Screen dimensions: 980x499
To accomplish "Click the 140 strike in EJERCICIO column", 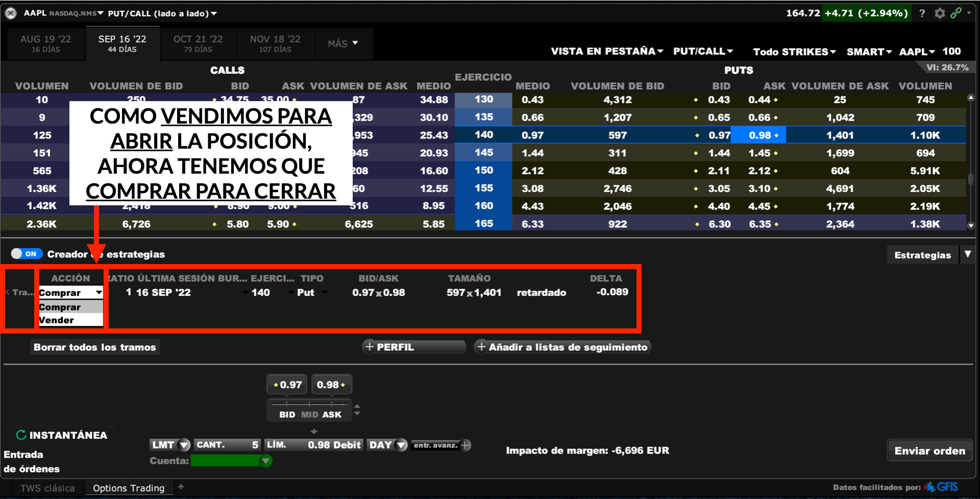I will click(x=483, y=135).
